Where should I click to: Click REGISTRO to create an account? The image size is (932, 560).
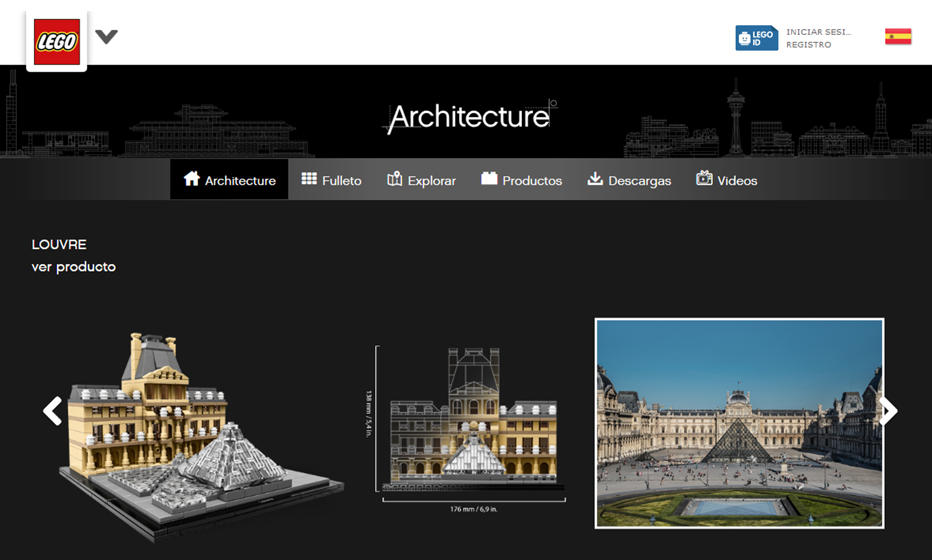[x=809, y=44]
